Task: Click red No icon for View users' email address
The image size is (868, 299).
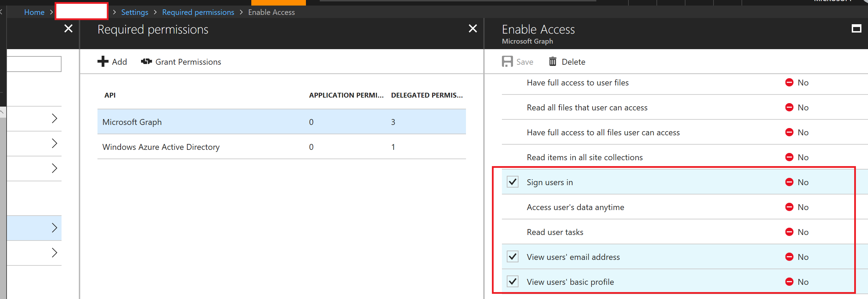Action: pyautogui.click(x=789, y=257)
